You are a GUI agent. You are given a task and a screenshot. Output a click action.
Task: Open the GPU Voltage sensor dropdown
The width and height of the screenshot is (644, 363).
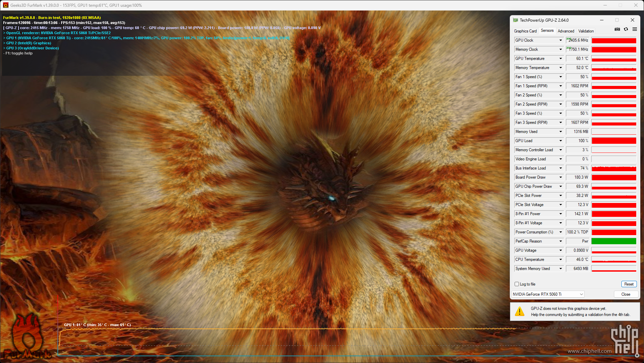(x=561, y=250)
